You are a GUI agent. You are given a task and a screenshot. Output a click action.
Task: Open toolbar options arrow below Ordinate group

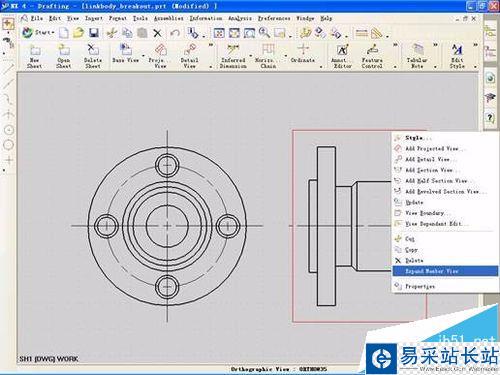coord(321,67)
